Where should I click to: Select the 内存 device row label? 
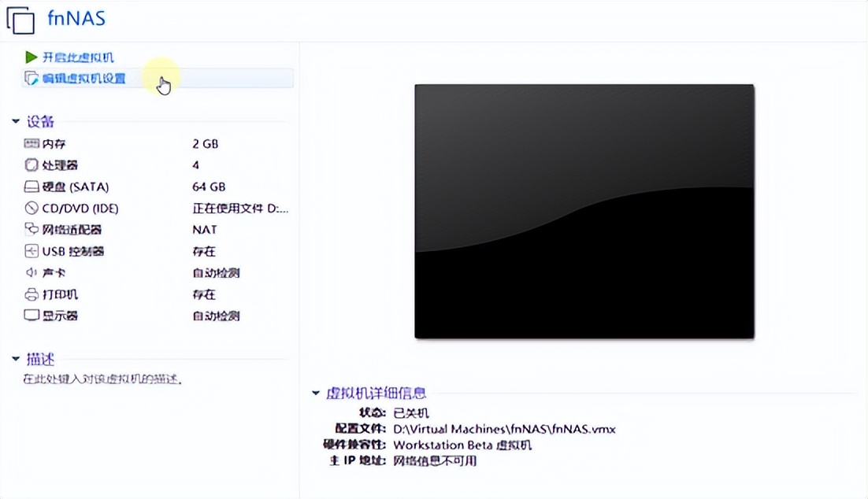tap(54, 144)
